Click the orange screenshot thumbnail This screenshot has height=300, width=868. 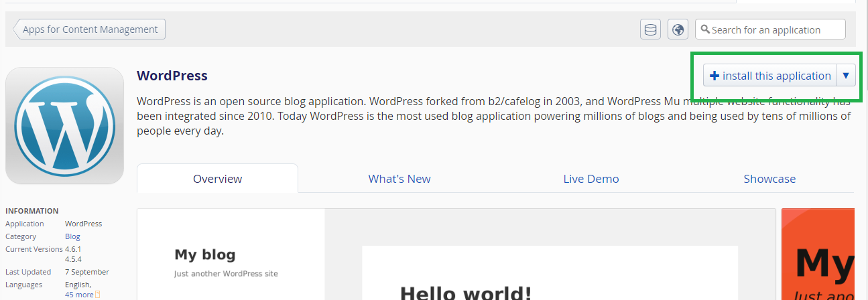818,254
